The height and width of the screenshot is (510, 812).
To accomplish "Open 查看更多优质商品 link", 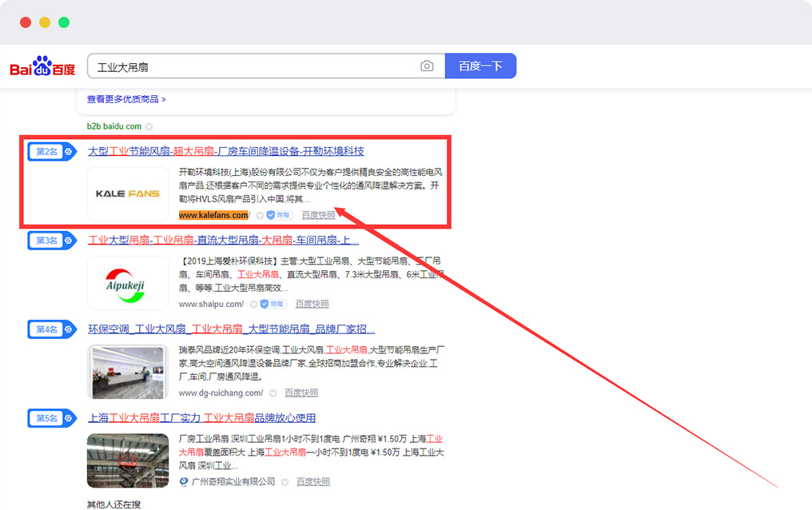I will (126, 99).
